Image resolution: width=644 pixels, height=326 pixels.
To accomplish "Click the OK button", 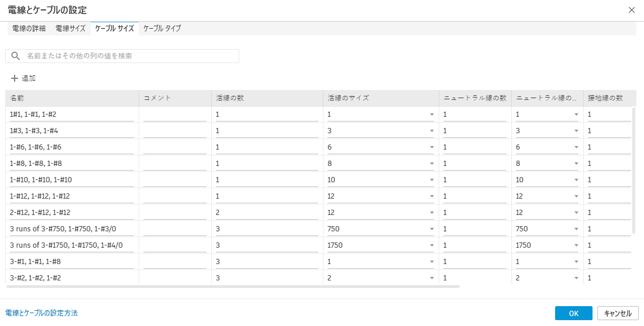I will coord(573,313).
